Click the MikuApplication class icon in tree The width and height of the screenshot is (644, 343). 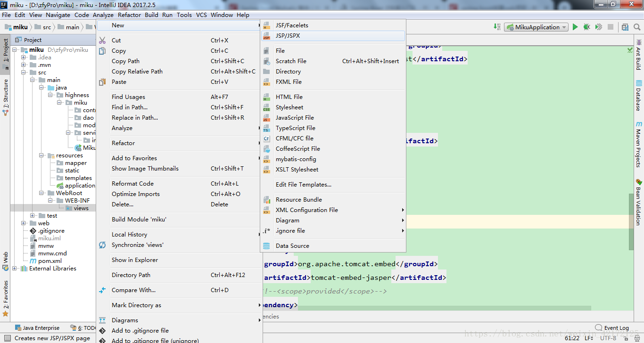(x=78, y=148)
